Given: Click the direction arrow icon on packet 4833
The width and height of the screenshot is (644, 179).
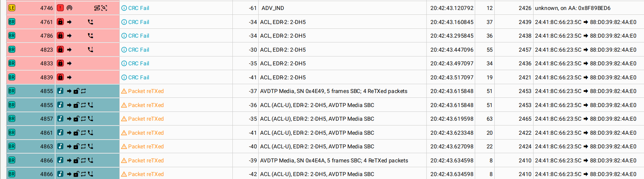Looking at the screenshot, I should click(69, 63).
